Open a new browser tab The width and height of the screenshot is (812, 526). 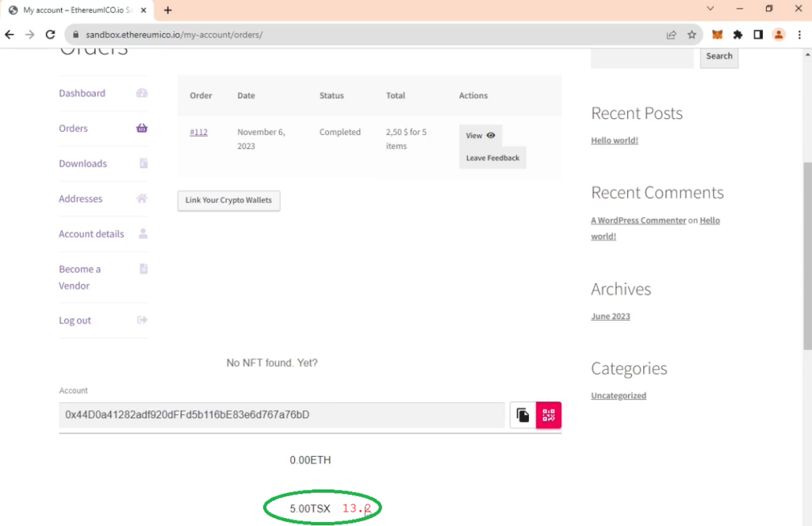(168, 10)
